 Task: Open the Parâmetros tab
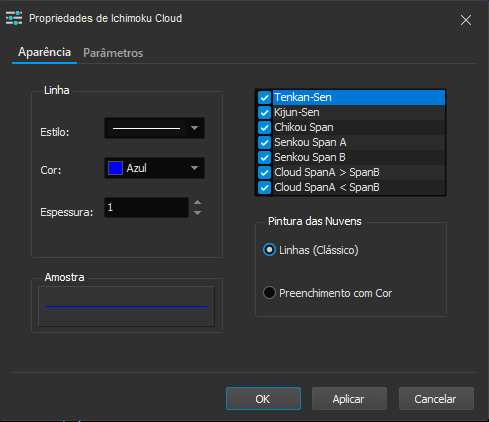(x=113, y=53)
